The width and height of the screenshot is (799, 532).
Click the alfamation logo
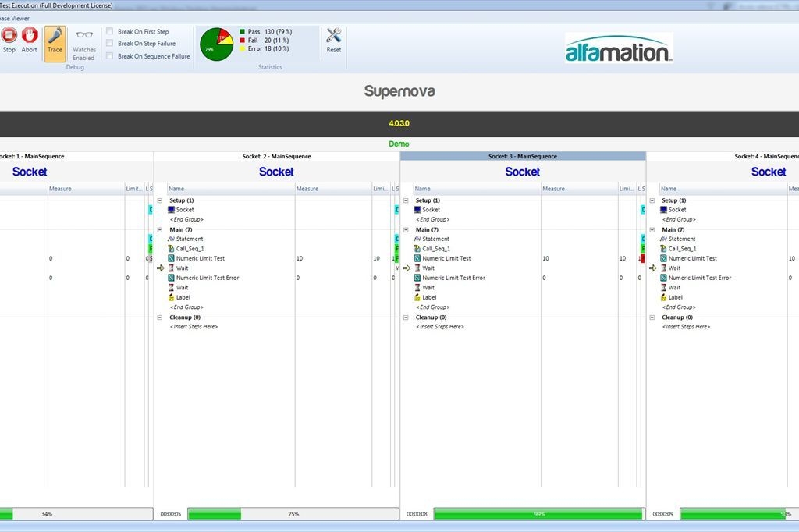(618, 50)
